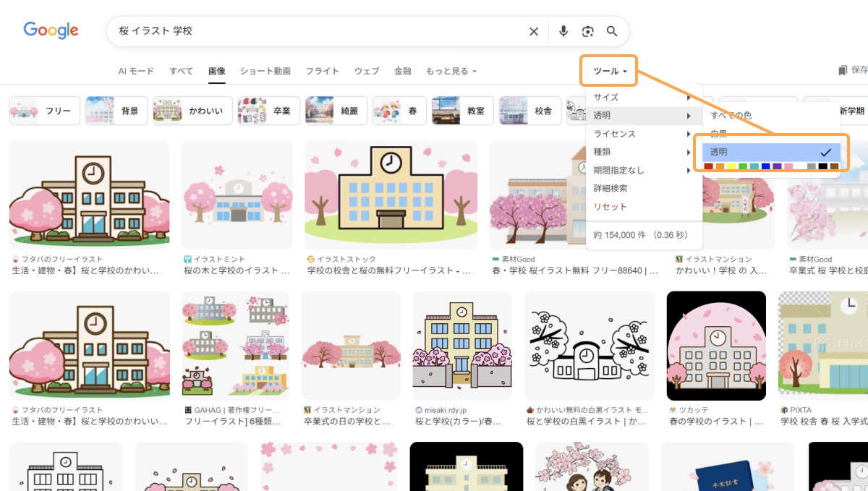Viewport: 868px width, 491px height.
Task: Select the checked 透明 color option
Action: pos(770,152)
